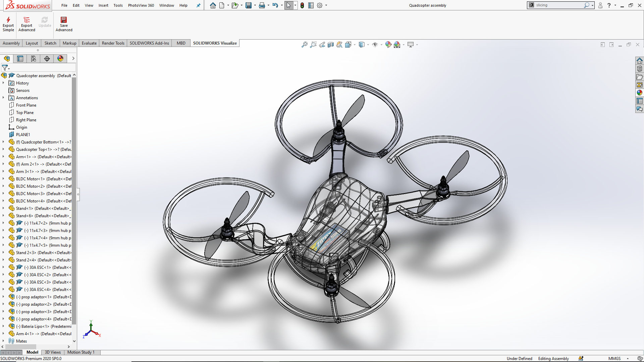Switch to the 3D Views tab

coord(53,352)
